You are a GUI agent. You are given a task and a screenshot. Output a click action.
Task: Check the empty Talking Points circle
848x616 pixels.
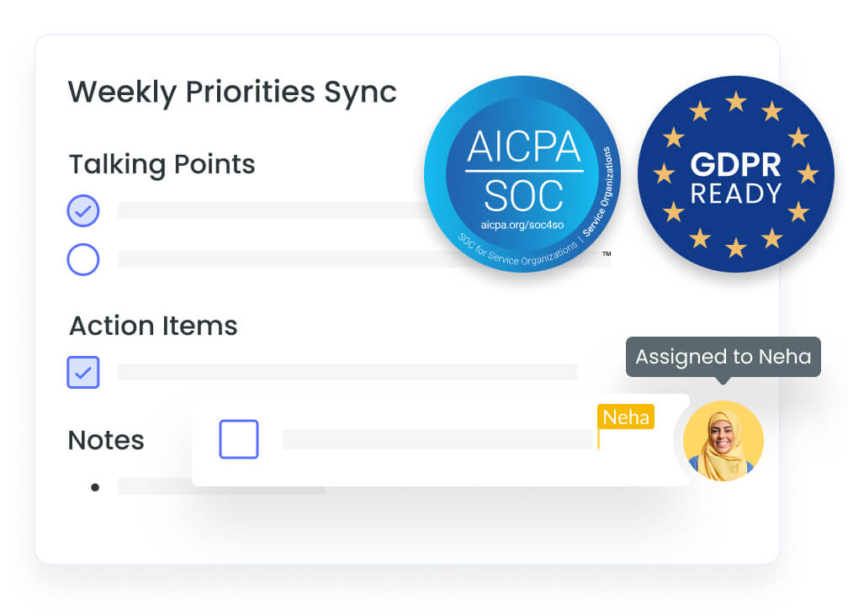click(83, 259)
